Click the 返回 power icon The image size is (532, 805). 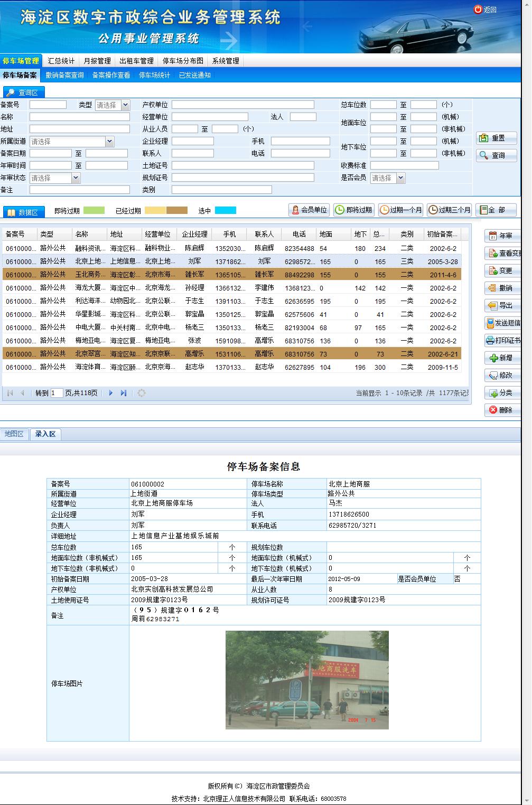478,9
